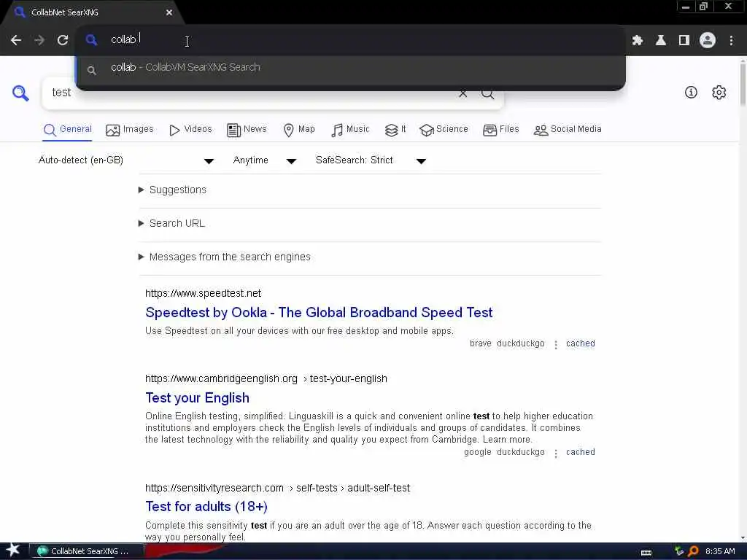Image resolution: width=747 pixels, height=560 pixels.
Task: Click the keyboard icon in system tray
Action: pos(646,553)
